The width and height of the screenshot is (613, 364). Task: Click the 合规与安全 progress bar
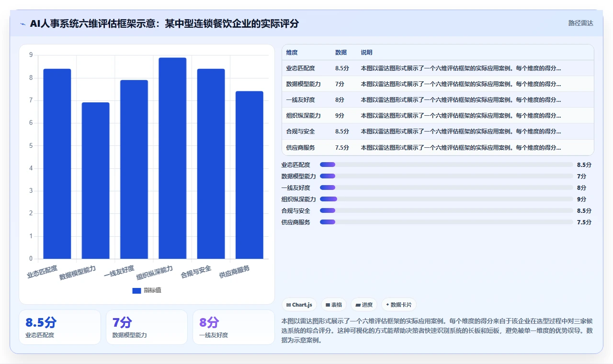446,210
